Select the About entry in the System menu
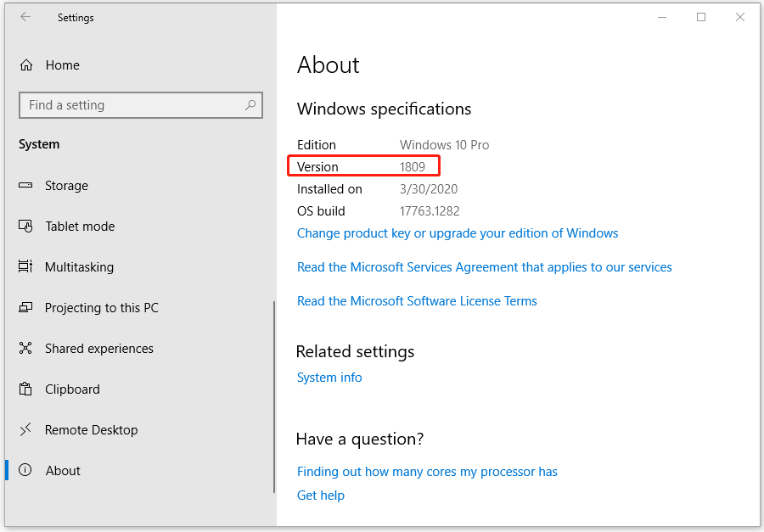Viewport: 764px width, 532px height. [x=63, y=470]
